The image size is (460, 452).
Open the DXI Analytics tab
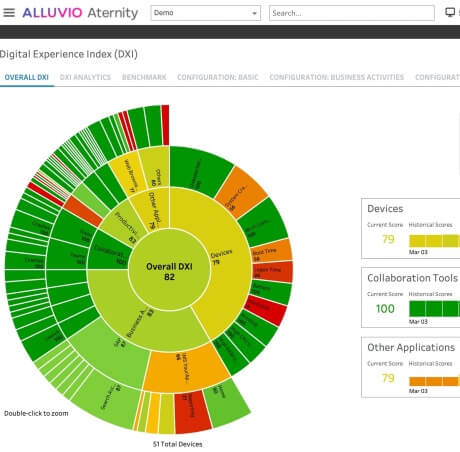[85, 77]
